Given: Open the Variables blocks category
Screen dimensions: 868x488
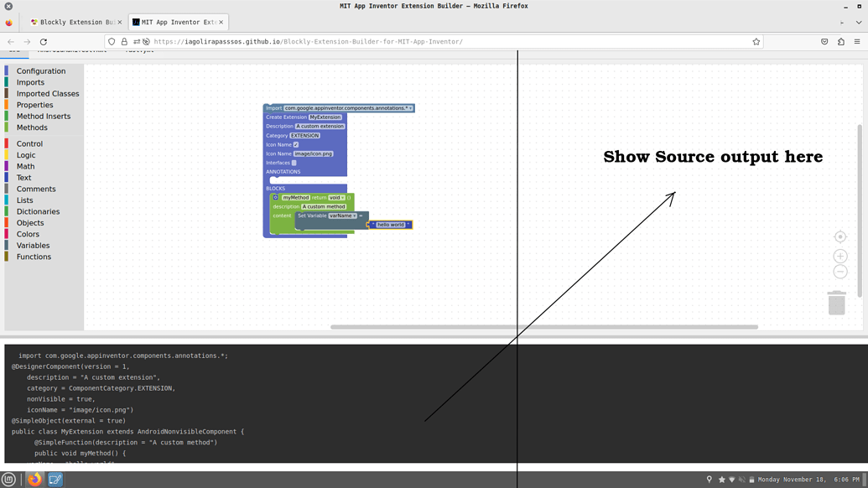Looking at the screenshot, I should click(32, 245).
